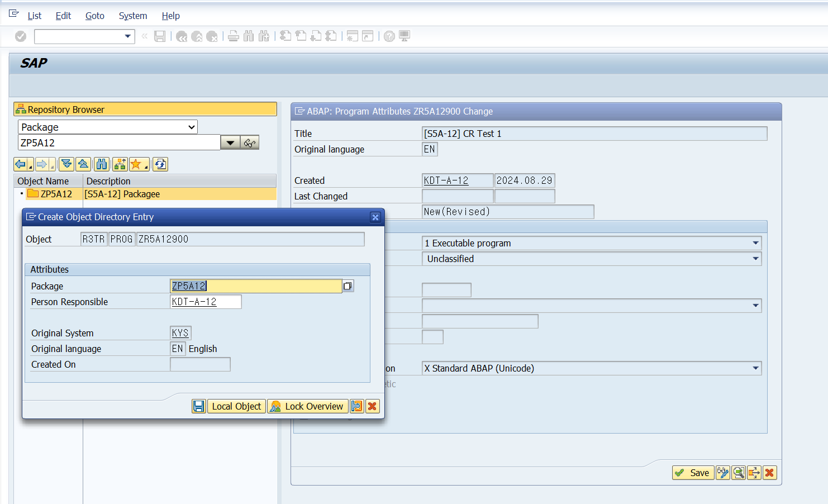Click the Local Object button
The height and width of the screenshot is (504, 828).
coord(236,406)
